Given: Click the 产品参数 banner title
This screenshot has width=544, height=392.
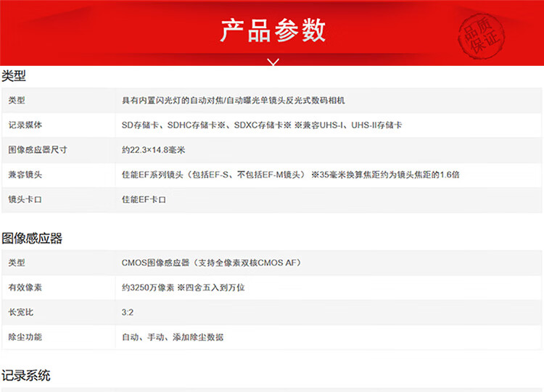Looking at the screenshot, I should pos(273,31).
